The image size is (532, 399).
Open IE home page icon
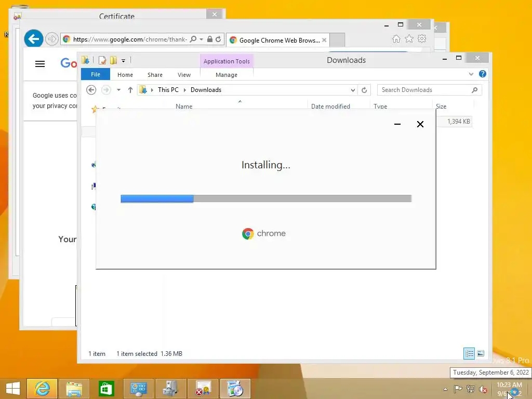pyautogui.click(x=396, y=38)
